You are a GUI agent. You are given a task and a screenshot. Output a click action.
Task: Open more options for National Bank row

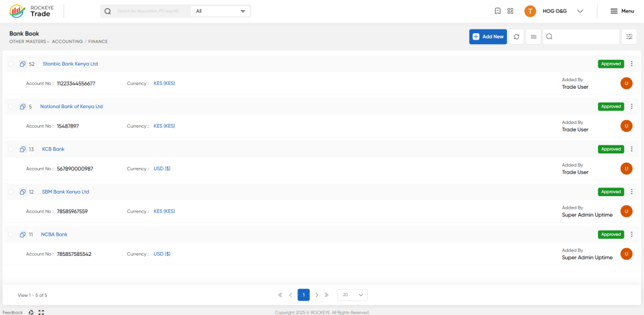(x=631, y=106)
